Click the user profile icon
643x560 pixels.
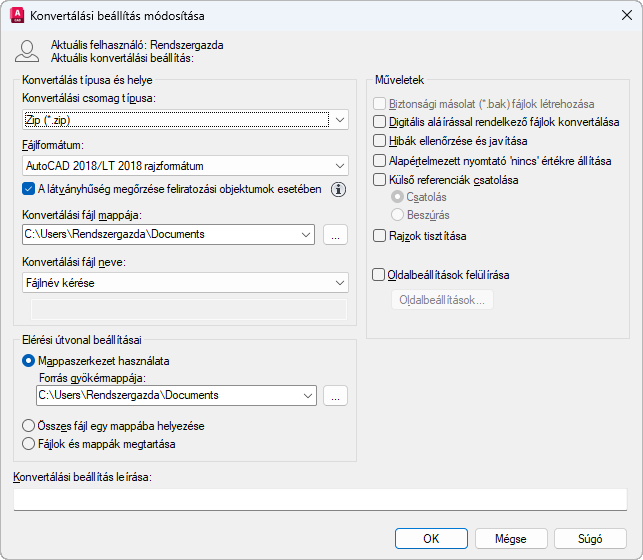click(28, 51)
